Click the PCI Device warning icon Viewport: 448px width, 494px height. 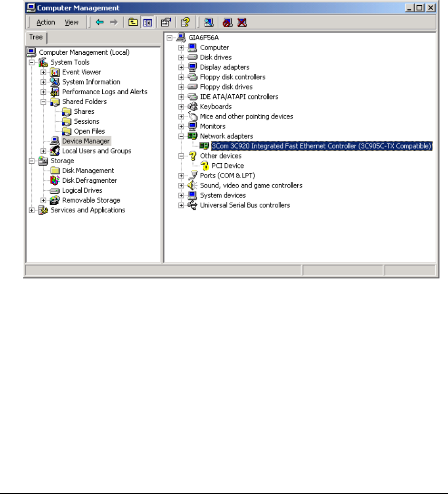pyautogui.click(x=205, y=166)
